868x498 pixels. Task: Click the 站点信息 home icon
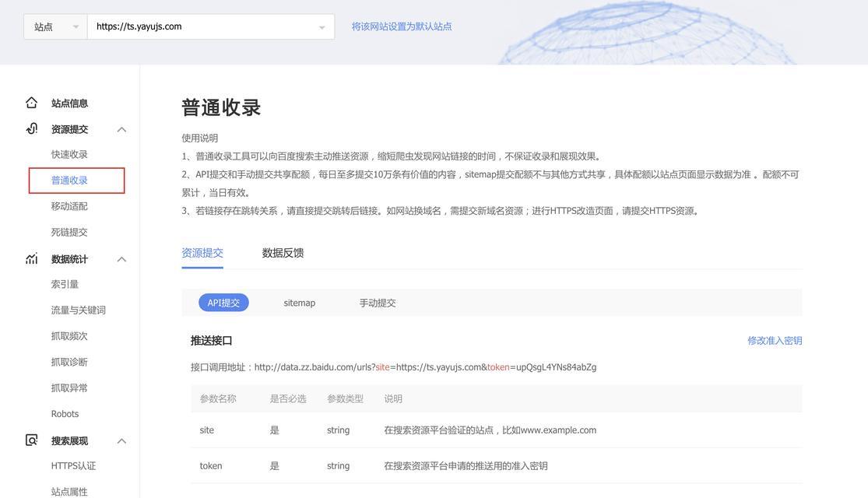coord(32,103)
